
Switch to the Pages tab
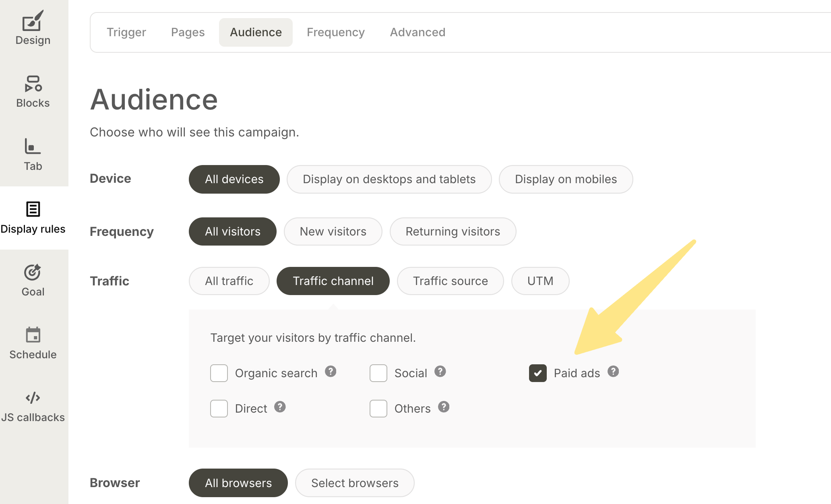pos(188,32)
